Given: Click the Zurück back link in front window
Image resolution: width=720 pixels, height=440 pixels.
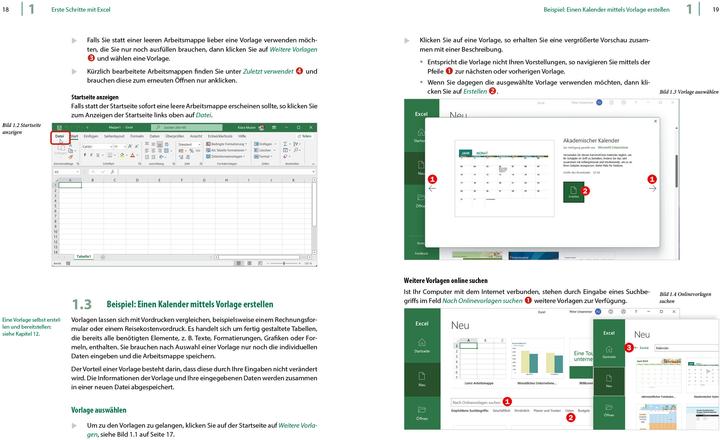Looking at the screenshot, I should point(642,348).
